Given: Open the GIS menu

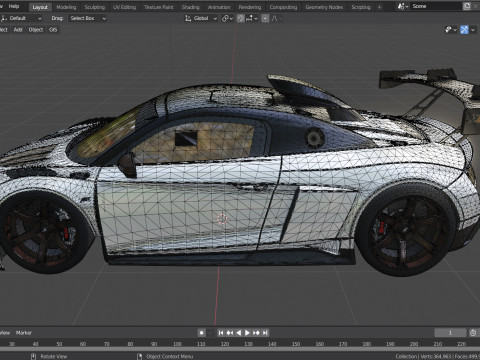Looking at the screenshot, I should [x=53, y=30].
